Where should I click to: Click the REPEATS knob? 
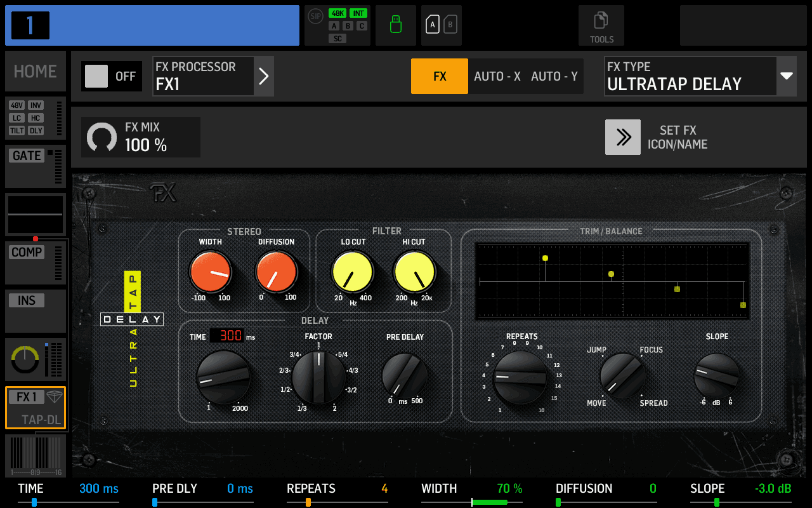pos(521,378)
